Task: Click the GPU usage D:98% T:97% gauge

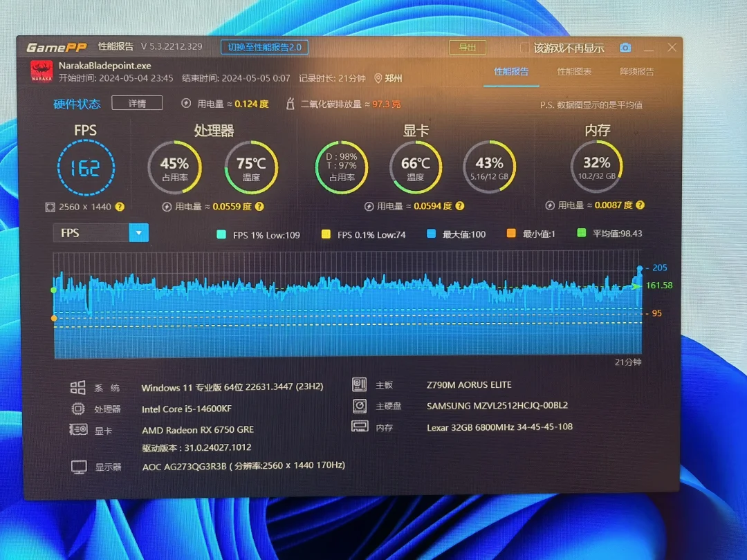Action: click(342, 167)
